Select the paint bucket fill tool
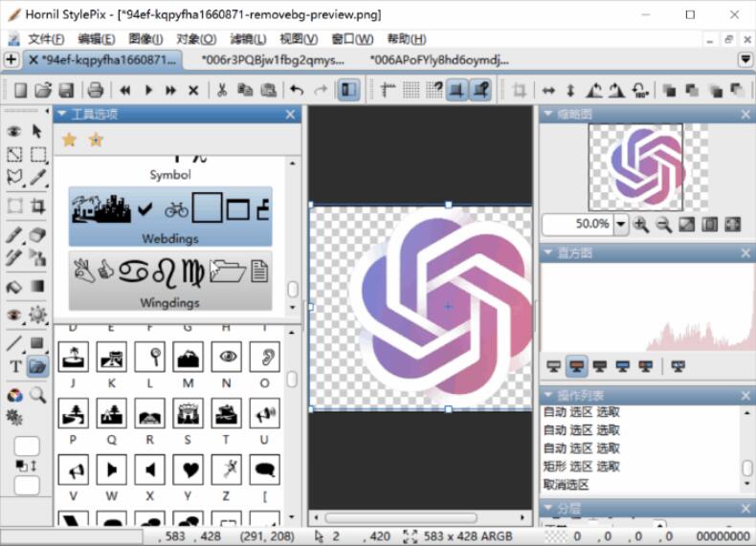Screen dimensions: 756x546 (x=14, y=287)
